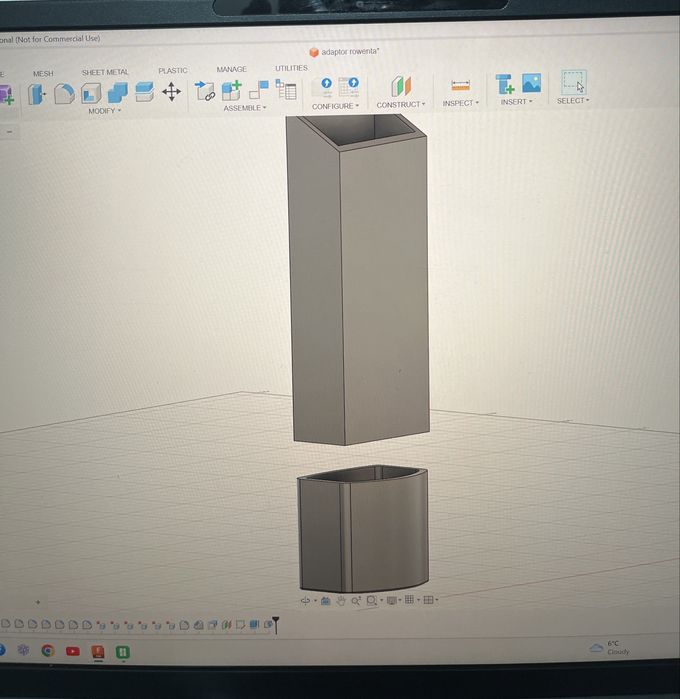Open the Viewports dropdown arrow

coord(437,600)
